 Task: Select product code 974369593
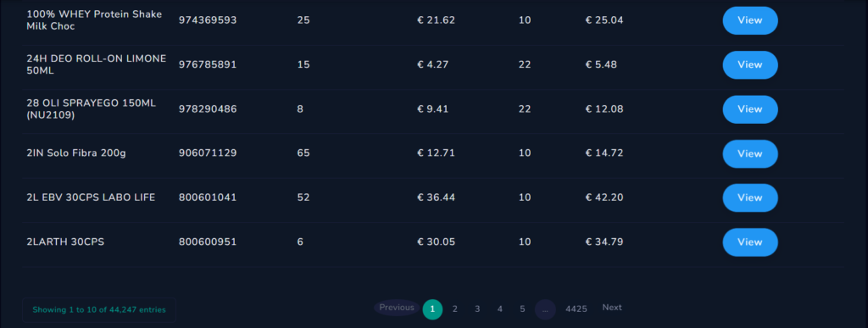208,20
